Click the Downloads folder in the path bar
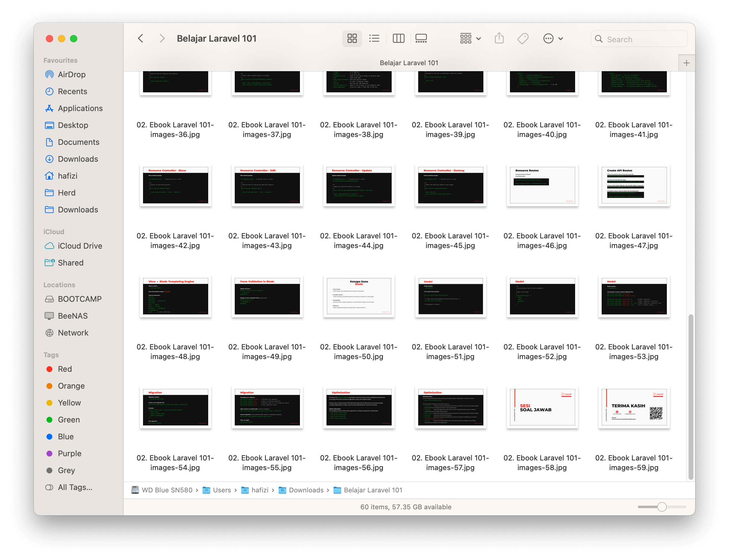 [306, 490]
